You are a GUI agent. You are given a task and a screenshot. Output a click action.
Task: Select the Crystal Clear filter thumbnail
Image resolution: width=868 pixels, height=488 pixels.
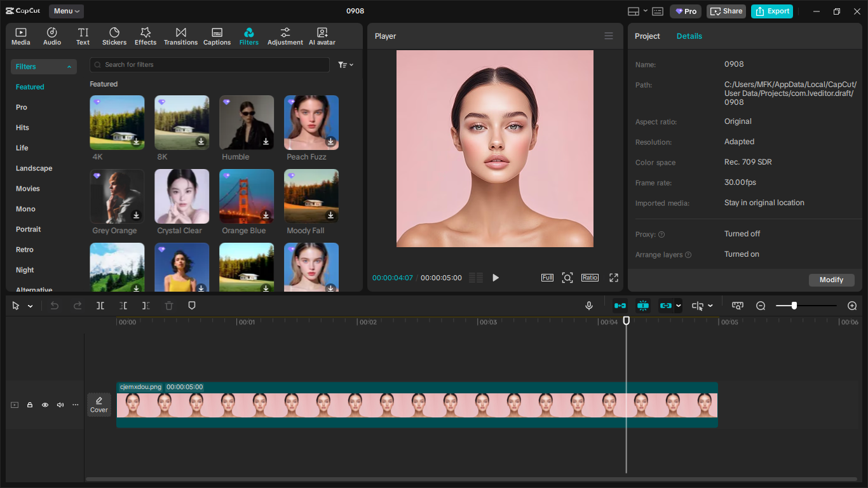182,196
